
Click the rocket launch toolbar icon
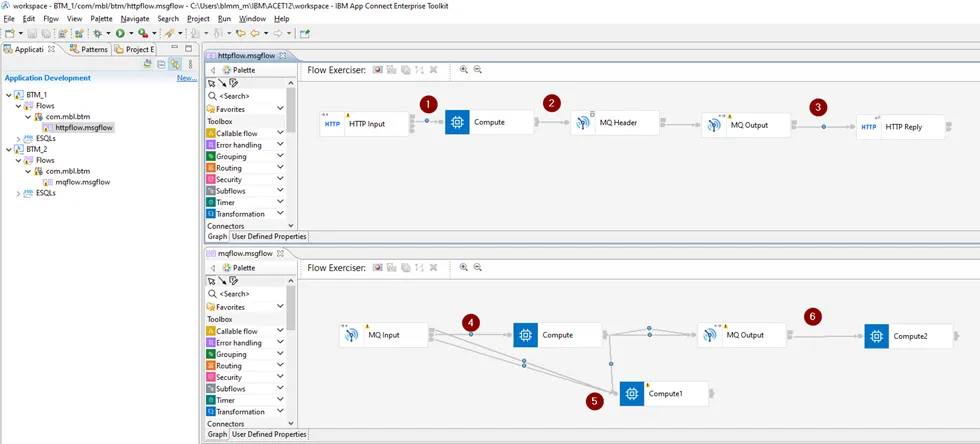(x=169, y=34)
